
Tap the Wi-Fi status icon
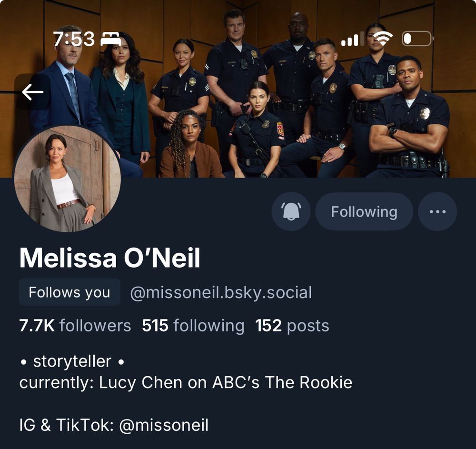(383, 39)
